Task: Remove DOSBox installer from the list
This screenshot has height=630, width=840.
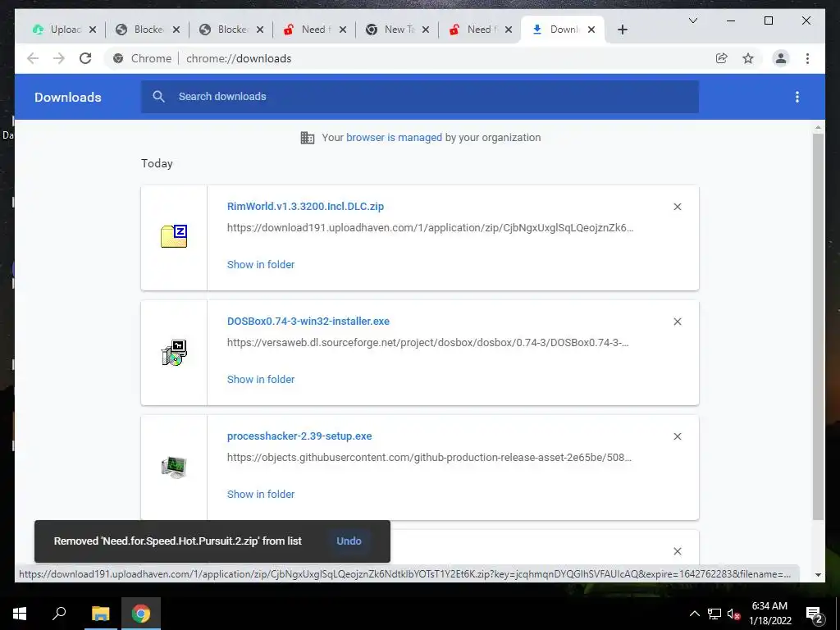Action: click(677, 322)
